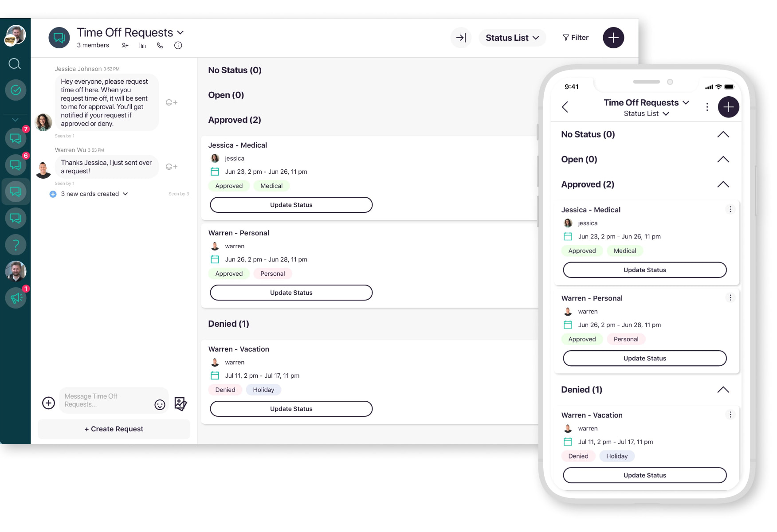Expand the 3 new cards created item
The height and width of the screenshot is (532, 777).
click(126, 194)
